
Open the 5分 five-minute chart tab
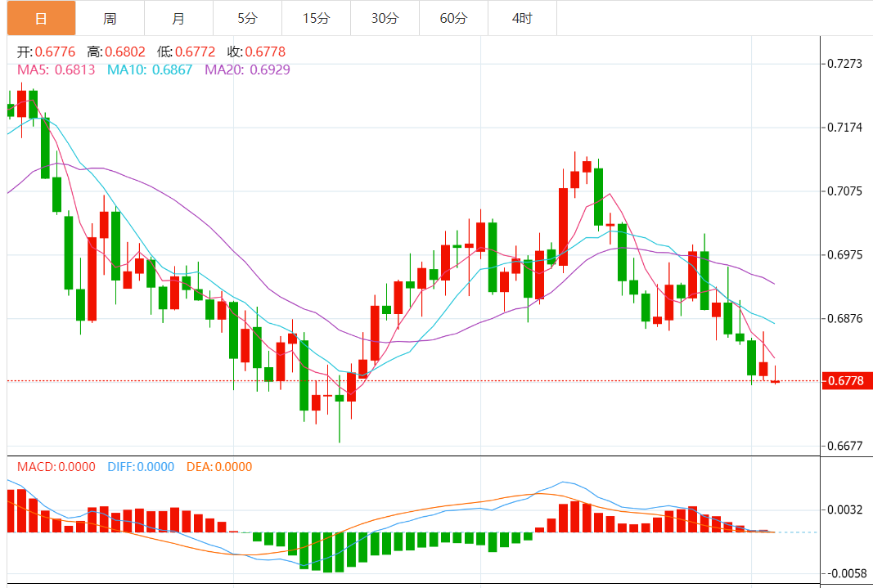click(x=247, y=18)
